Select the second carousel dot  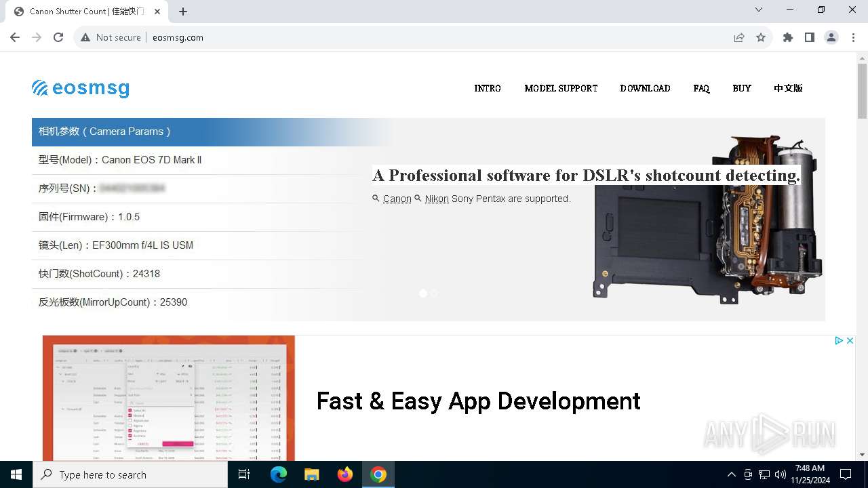(434, 293)
